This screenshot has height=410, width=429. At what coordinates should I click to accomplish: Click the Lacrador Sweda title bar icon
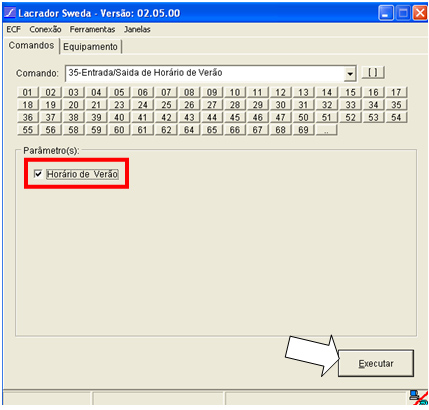pos(10,13)
